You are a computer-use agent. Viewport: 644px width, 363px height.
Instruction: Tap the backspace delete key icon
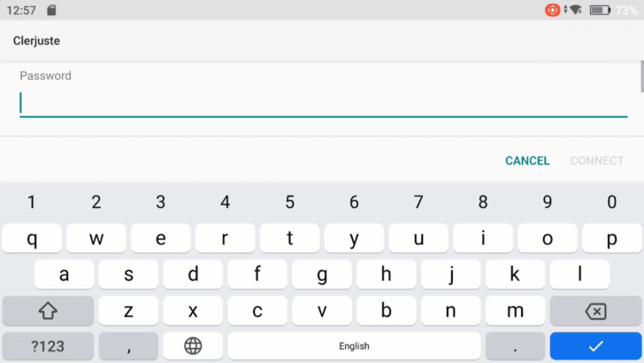[595, 311]
